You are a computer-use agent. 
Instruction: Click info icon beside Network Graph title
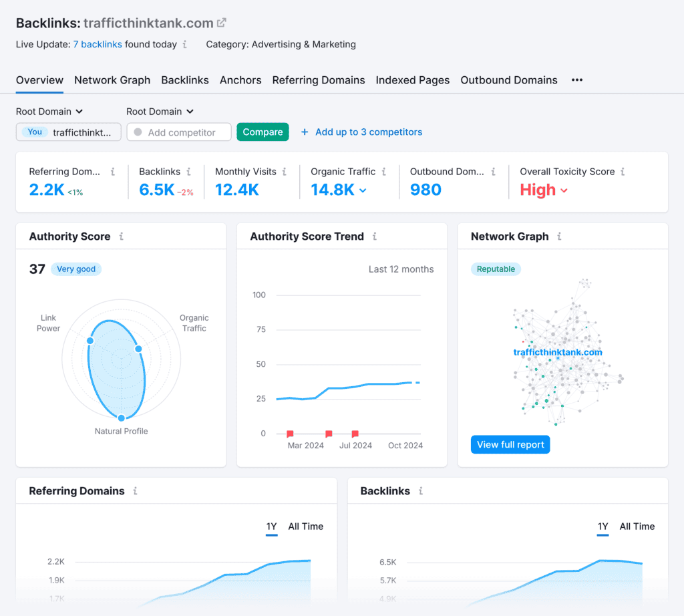(x=559, y=237)
